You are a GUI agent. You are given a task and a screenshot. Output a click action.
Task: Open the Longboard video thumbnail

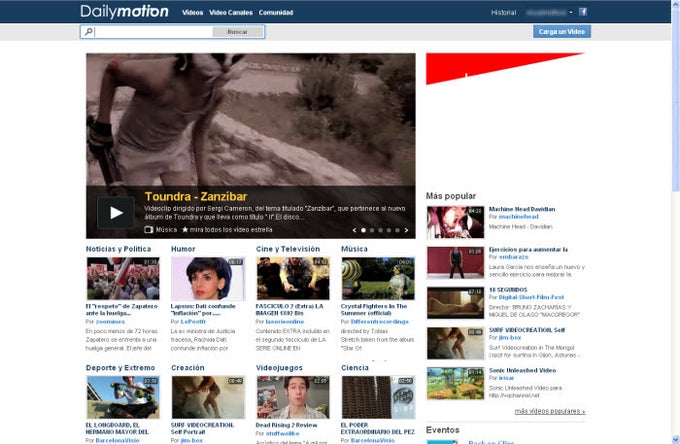click(x=123, y=397)
